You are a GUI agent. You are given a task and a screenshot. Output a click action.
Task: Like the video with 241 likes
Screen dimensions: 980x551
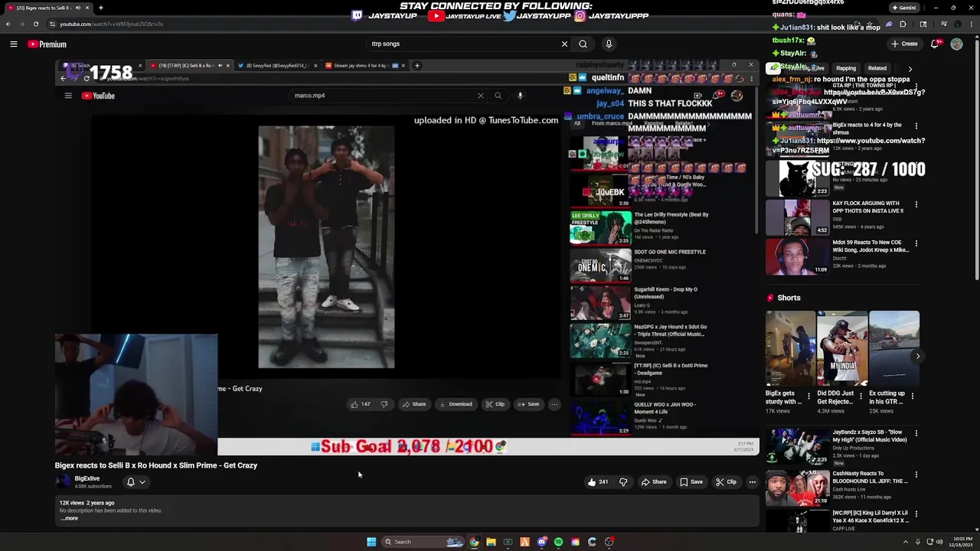click(x=597, y=482)
